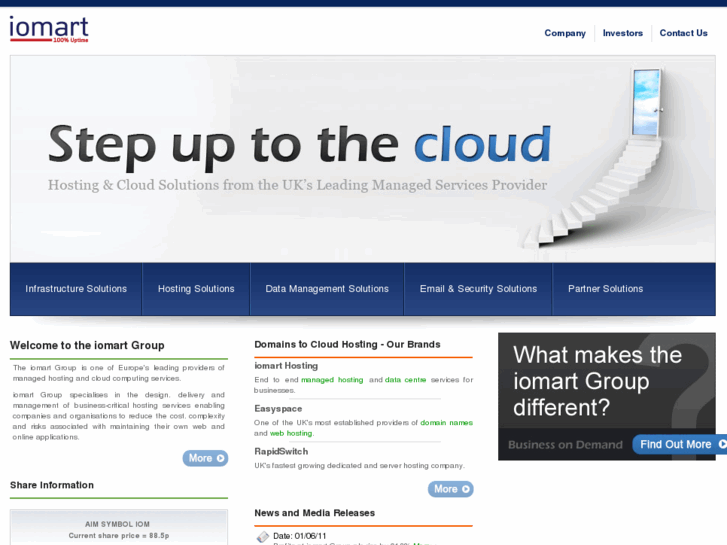Click Current share price = 88.5p text
This screenshot has height=545, width=727.
tap(119, 536)
